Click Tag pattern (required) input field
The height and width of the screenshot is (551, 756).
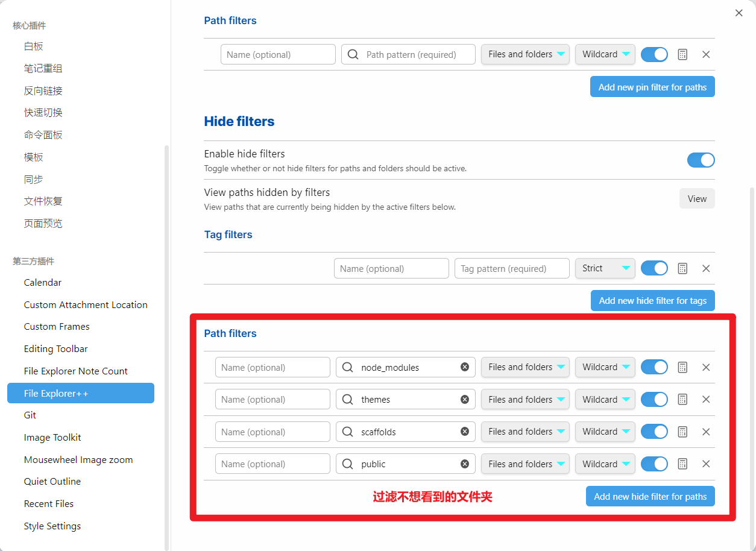pyautogui.click(x=511, y=269)
